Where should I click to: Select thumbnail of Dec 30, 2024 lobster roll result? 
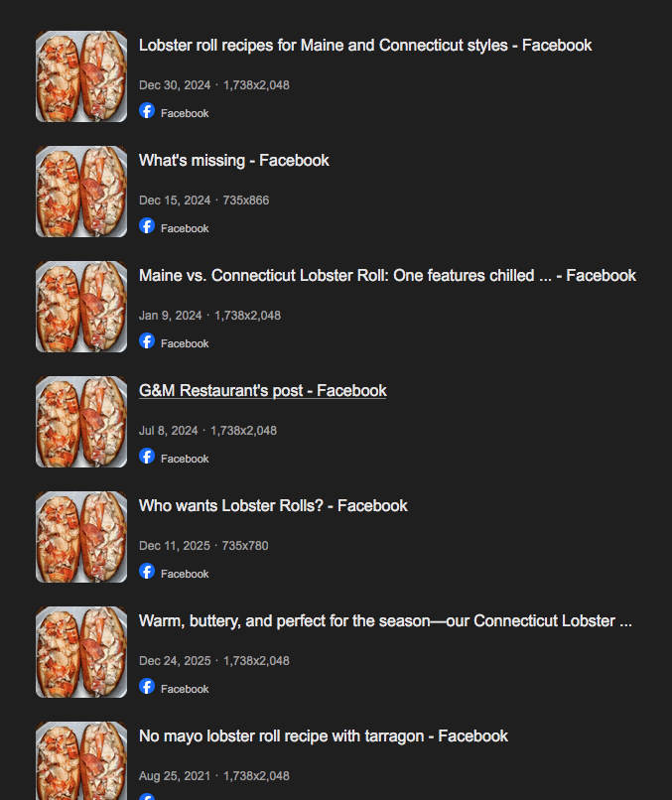[x=81, y=76]
